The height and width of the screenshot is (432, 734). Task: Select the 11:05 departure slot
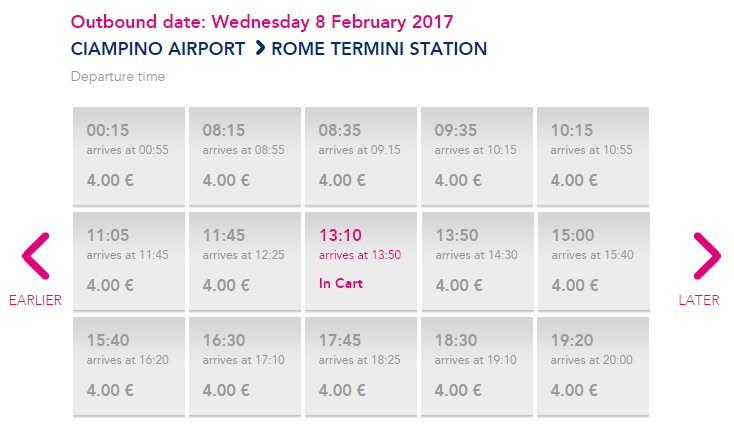[x=129, y=261]
